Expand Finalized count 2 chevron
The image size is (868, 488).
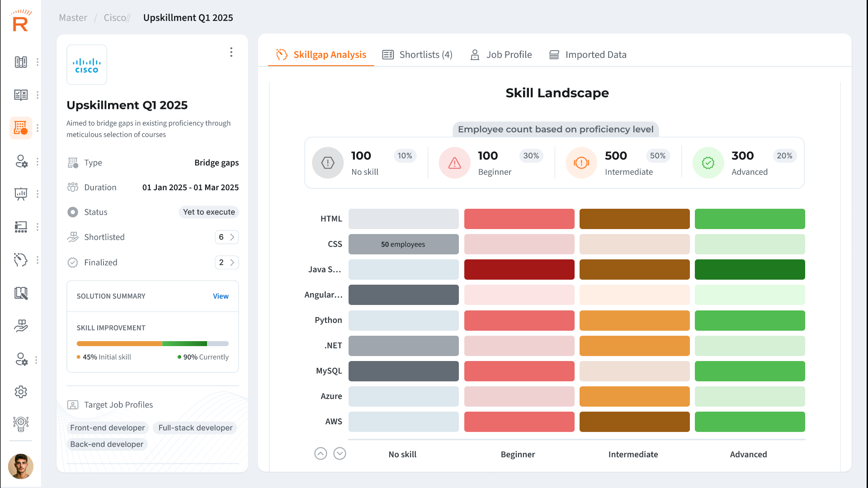click(232, 263)
